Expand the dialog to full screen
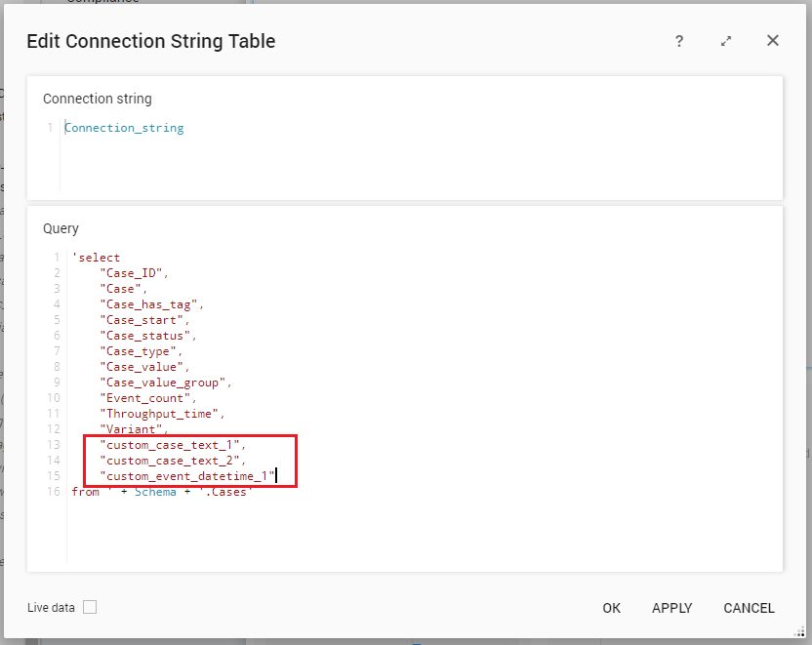This screenshot has width=812, height=645. pos(726,41)
